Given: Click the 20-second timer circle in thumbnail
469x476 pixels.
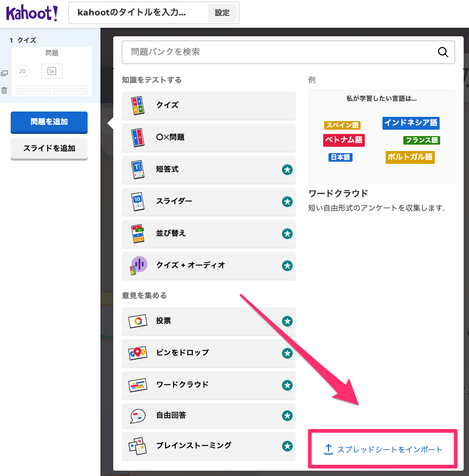Looking at the screenshot, I should [x=22, y=71].
